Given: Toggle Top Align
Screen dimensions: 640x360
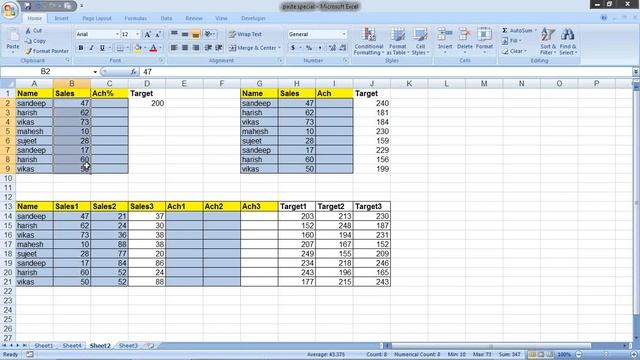Looking at the screenshot, I should (174, 34).
